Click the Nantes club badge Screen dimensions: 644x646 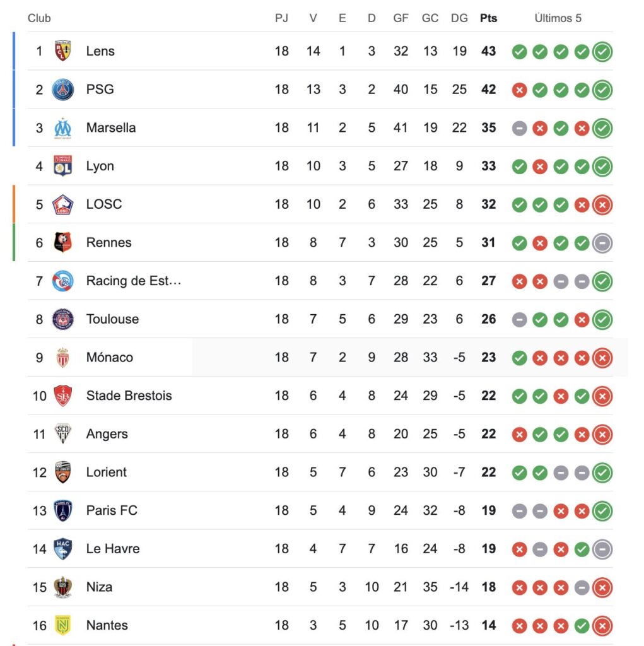(x=62, y=625)
